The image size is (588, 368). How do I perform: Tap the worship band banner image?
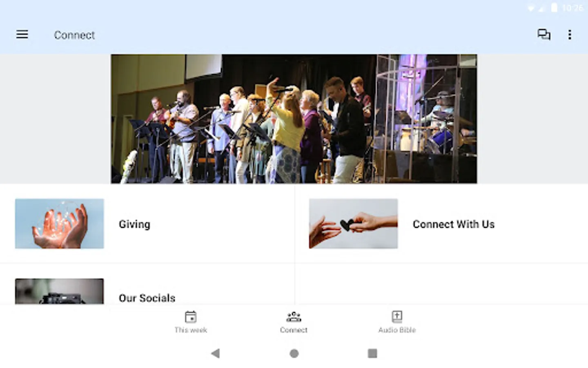point(294,119)
